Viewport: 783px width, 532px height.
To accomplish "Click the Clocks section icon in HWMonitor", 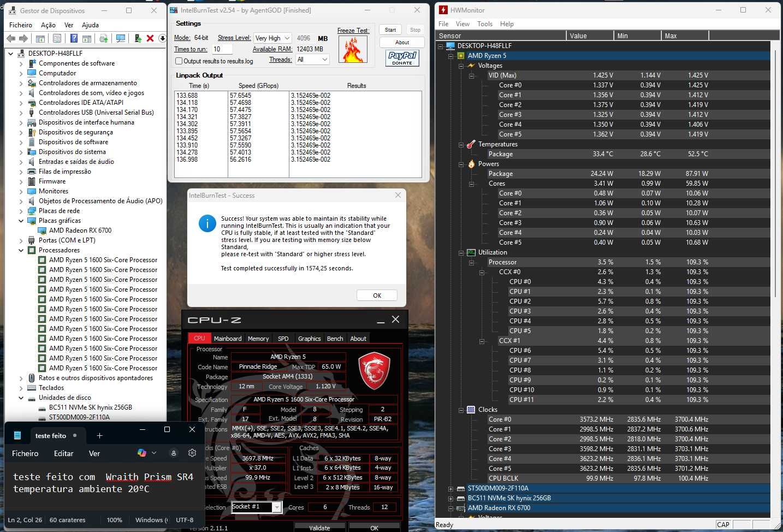I will coord(471,410).
